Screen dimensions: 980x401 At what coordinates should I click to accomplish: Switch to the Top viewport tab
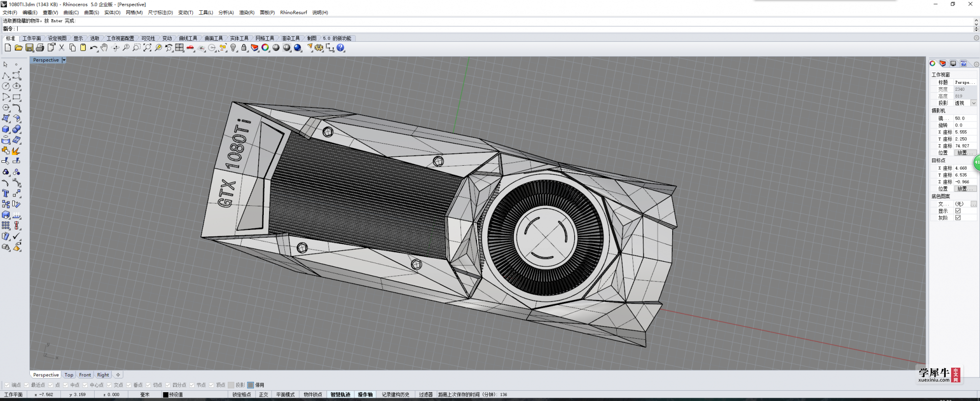(x=69, y=375)
